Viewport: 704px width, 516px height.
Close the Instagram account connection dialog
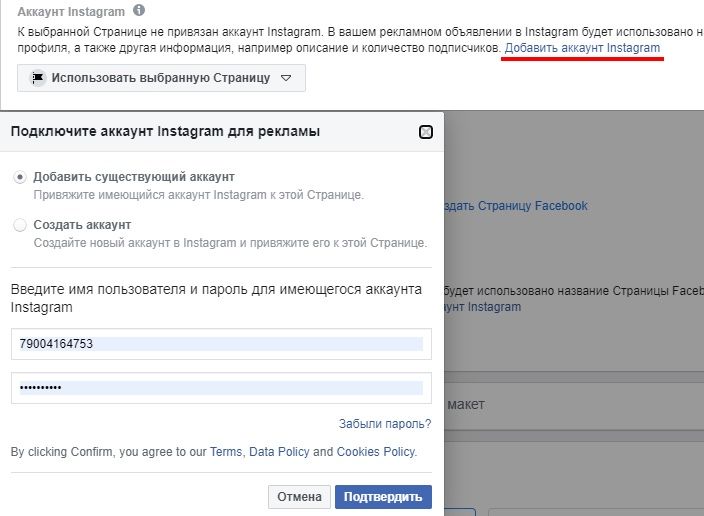click(426, 132)
